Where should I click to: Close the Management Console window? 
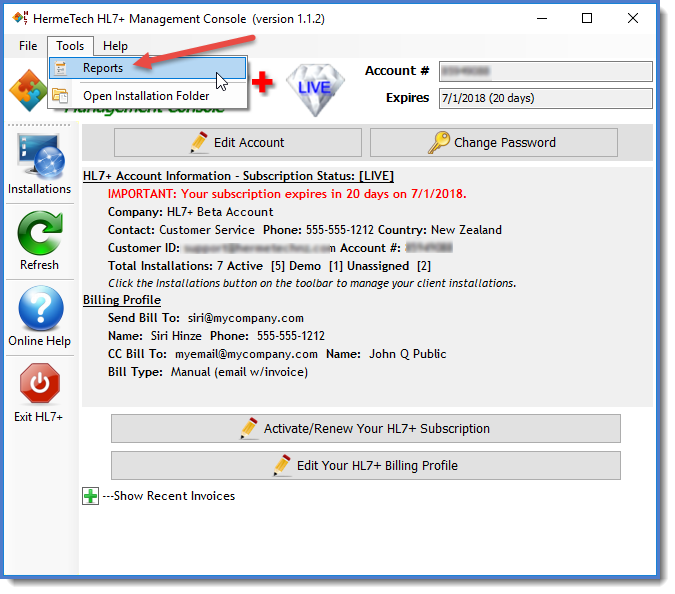coord(633,18)
